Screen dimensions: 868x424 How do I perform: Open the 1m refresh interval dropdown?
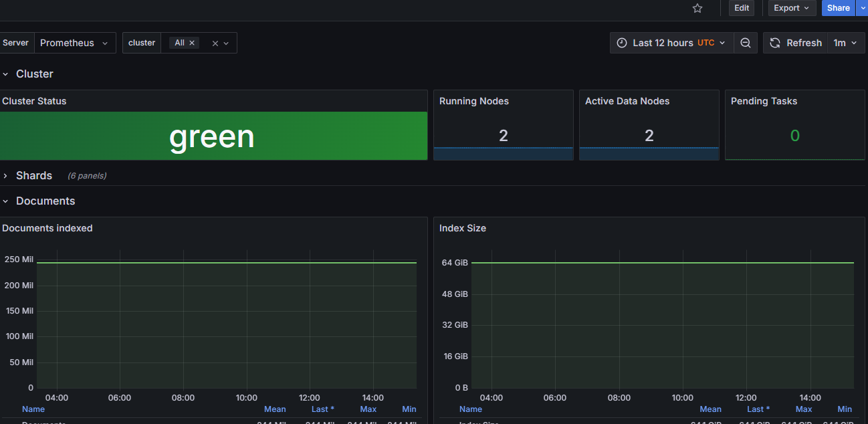(845, 43)
